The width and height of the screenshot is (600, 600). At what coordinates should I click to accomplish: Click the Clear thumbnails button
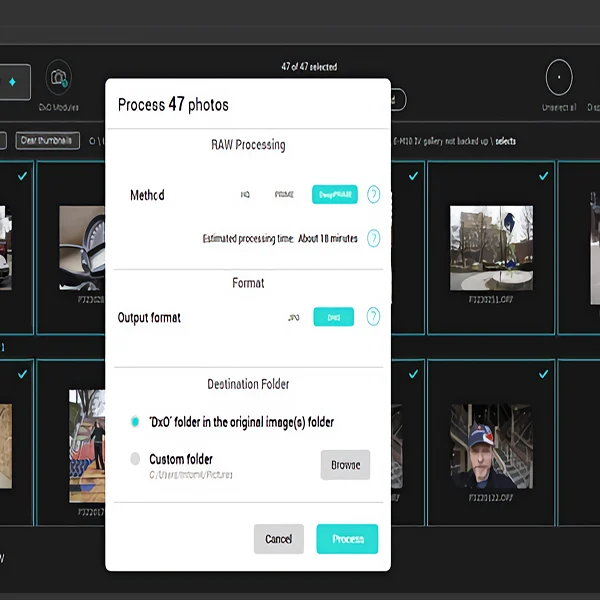(x=46, y=141)
